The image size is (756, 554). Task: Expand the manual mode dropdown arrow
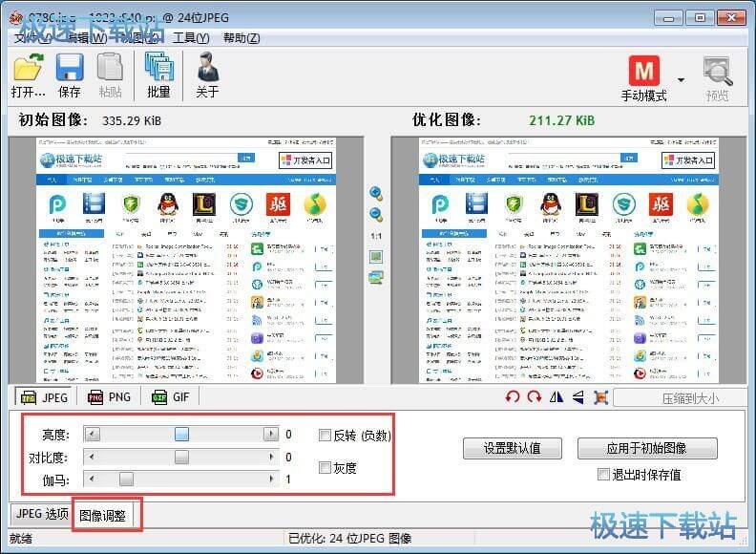[x=681, y=79]
